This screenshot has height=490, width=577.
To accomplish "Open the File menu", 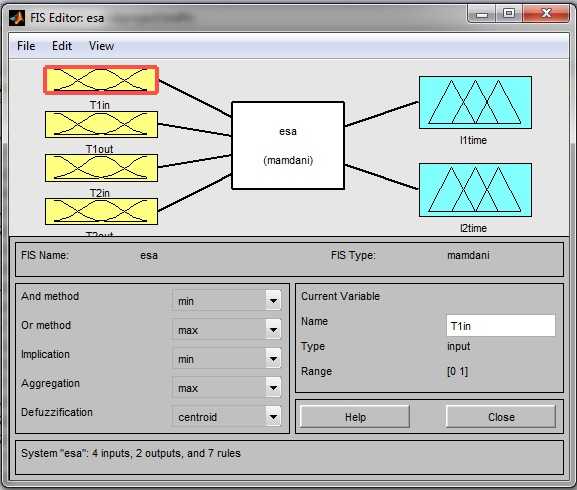I will (26, 46).
